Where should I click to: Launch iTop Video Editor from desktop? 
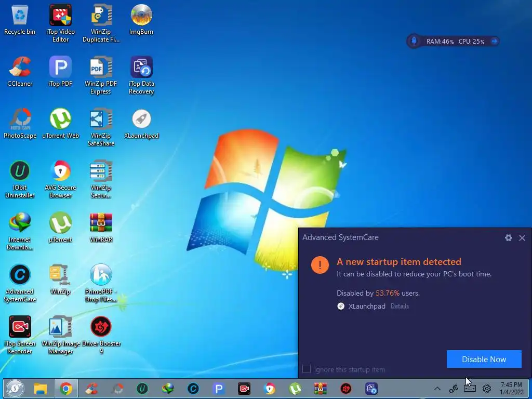60,23
